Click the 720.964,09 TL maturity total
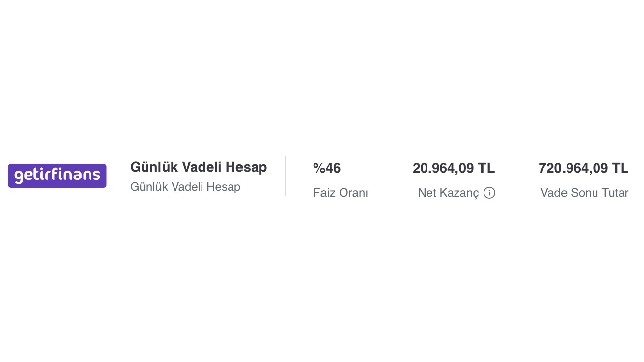This screenshot has width=644, height=362. tap(583, 168)
